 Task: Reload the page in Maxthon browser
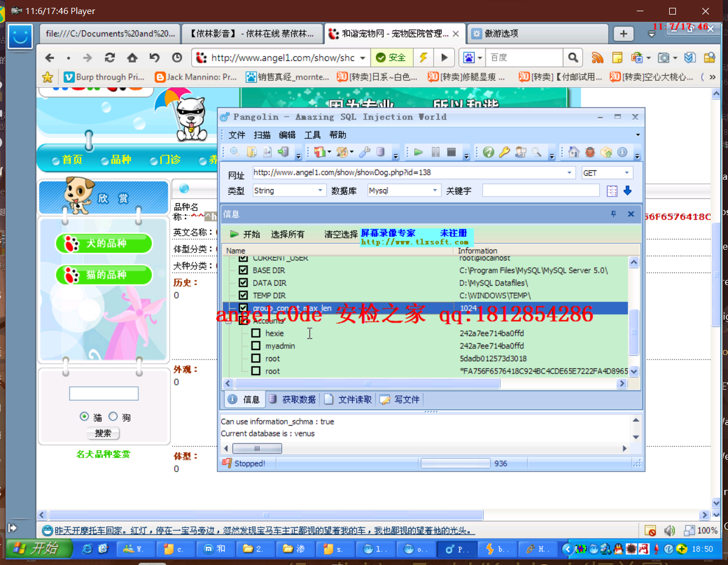110,58
